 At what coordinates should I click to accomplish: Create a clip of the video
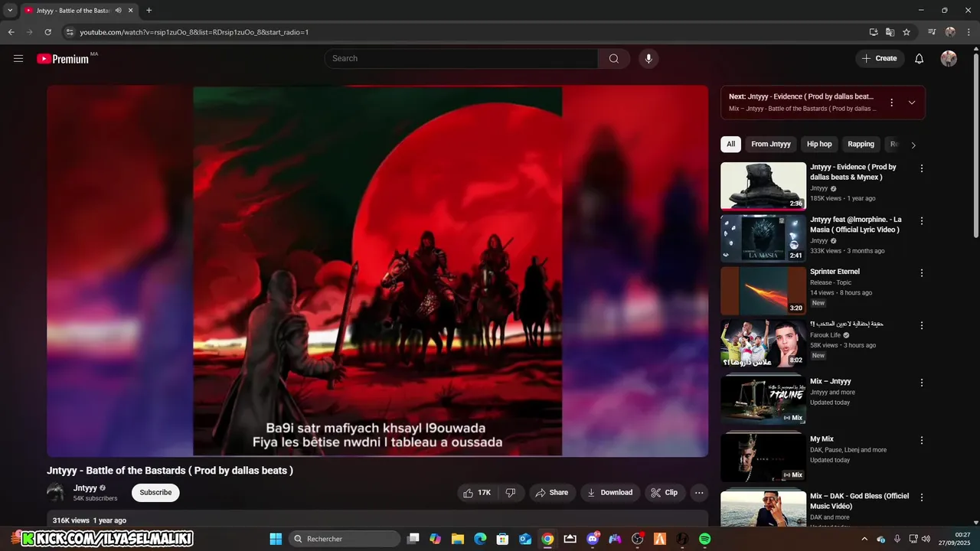(665, 493)
